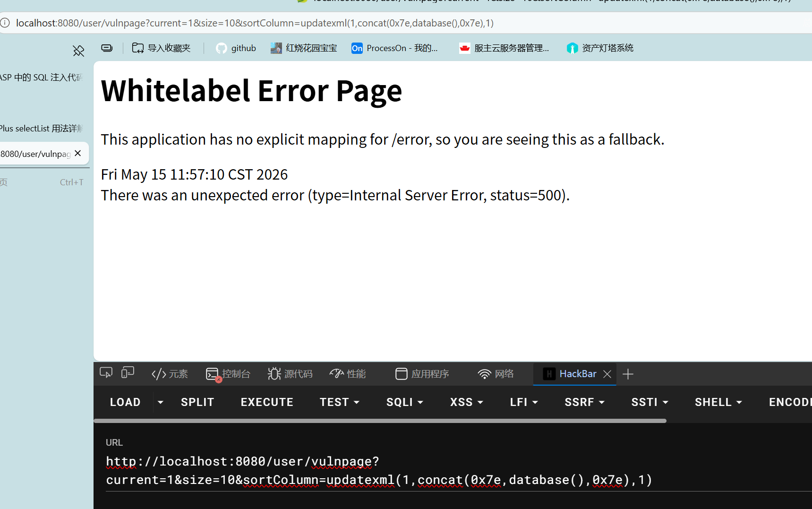Click the Whitelabel Error Page heading
The image size is (812, 509).
[251, 90]
